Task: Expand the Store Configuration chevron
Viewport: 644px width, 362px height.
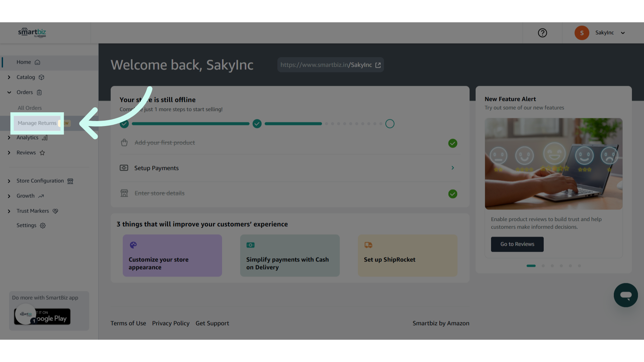Action: (9, 181)
